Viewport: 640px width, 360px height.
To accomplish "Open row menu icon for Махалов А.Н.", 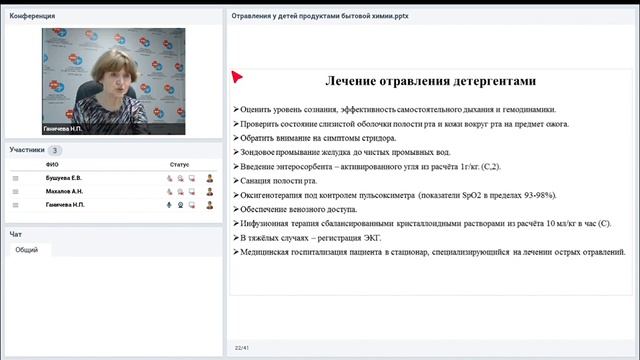I will [16, 191].
